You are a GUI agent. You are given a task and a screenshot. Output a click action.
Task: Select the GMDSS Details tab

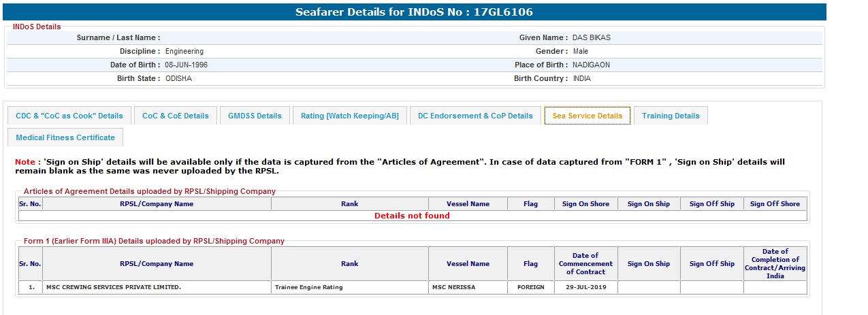pos(255,116)
